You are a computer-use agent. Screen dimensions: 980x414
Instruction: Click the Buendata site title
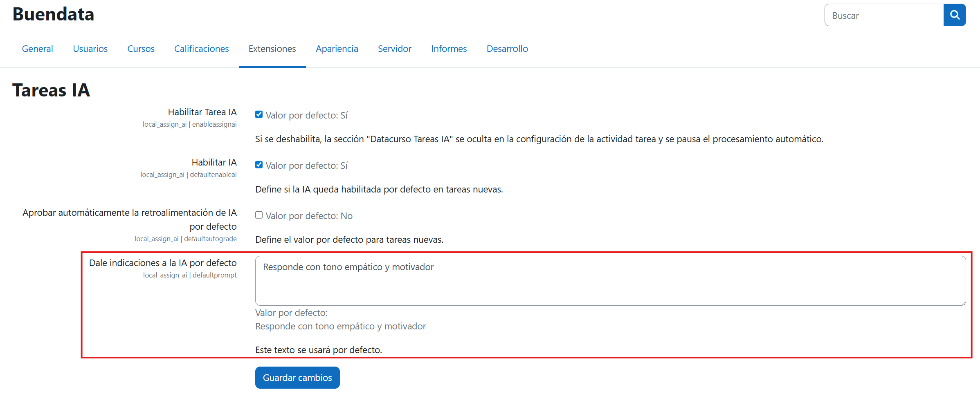tap(53, 15)
